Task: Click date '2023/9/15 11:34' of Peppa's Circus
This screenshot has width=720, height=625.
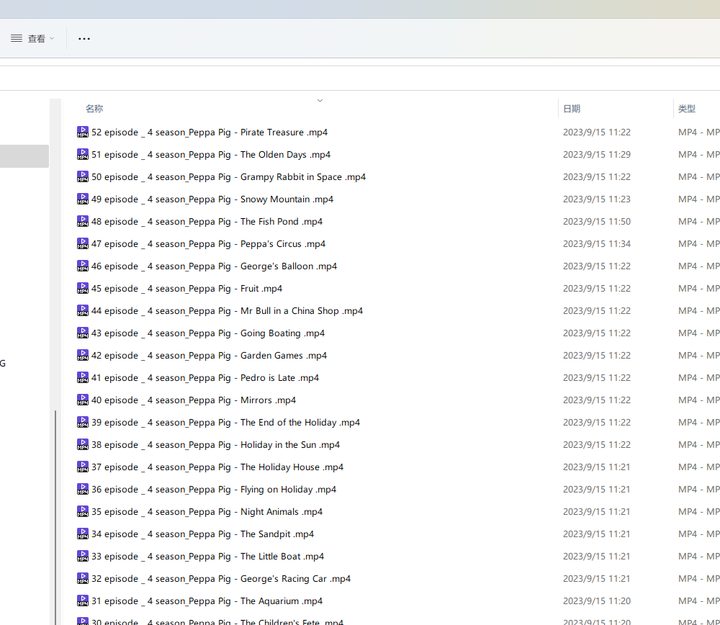Action: (x=596, y=244)
